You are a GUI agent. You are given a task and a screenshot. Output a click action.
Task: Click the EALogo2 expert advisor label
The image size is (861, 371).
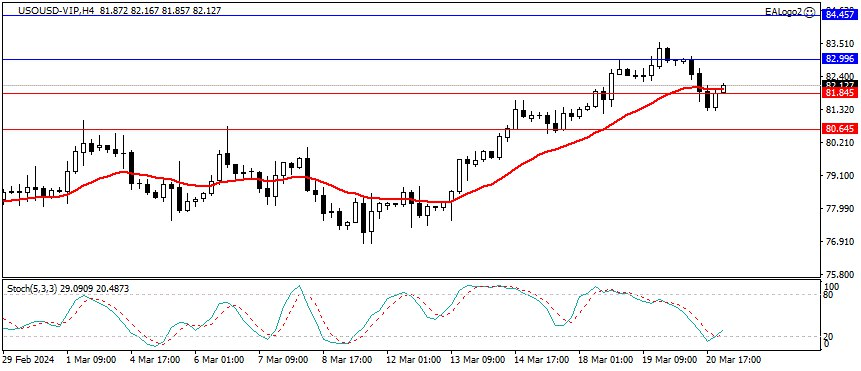(x=784, y=12)
